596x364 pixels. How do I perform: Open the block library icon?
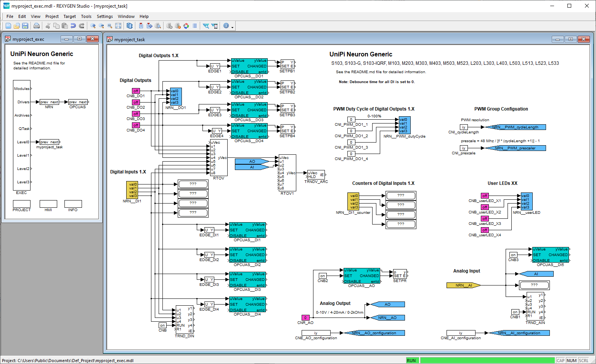point(130,26)
